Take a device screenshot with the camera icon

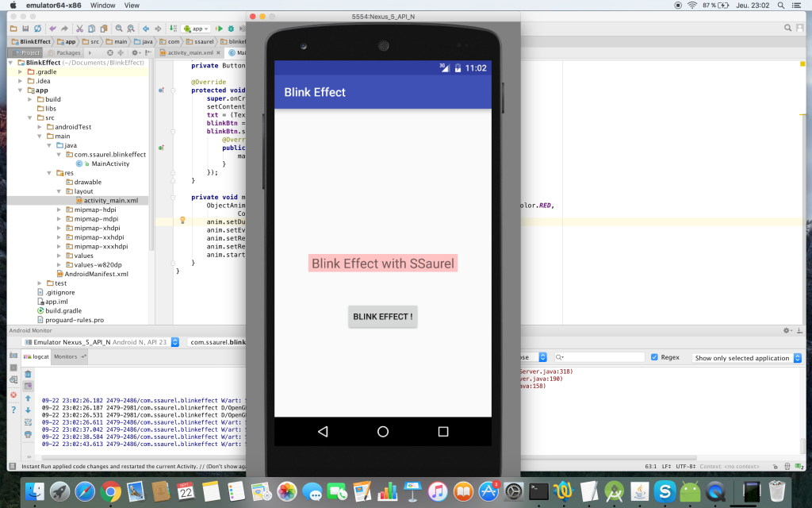click(13, 356)
